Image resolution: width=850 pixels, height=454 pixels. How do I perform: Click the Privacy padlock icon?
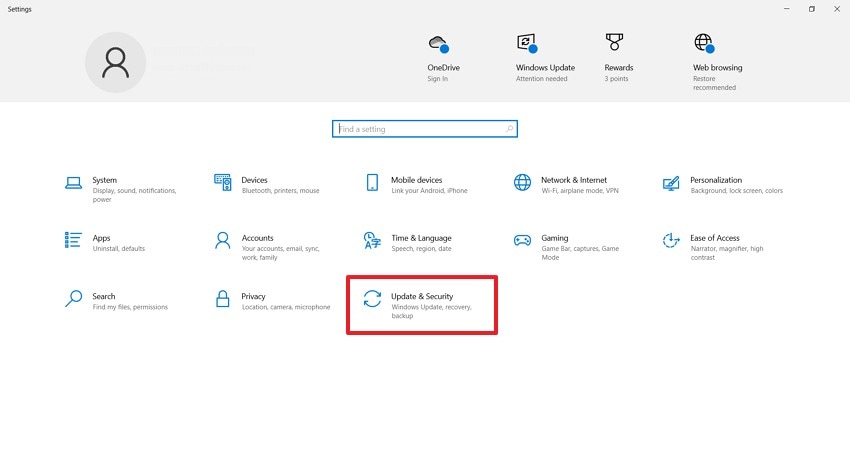coord(223,298)
